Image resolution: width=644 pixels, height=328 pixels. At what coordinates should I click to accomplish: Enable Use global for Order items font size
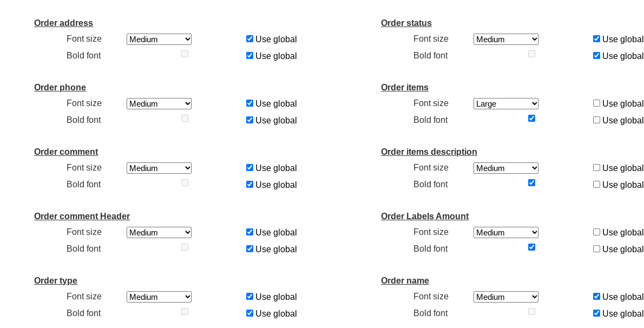(596, 103)
